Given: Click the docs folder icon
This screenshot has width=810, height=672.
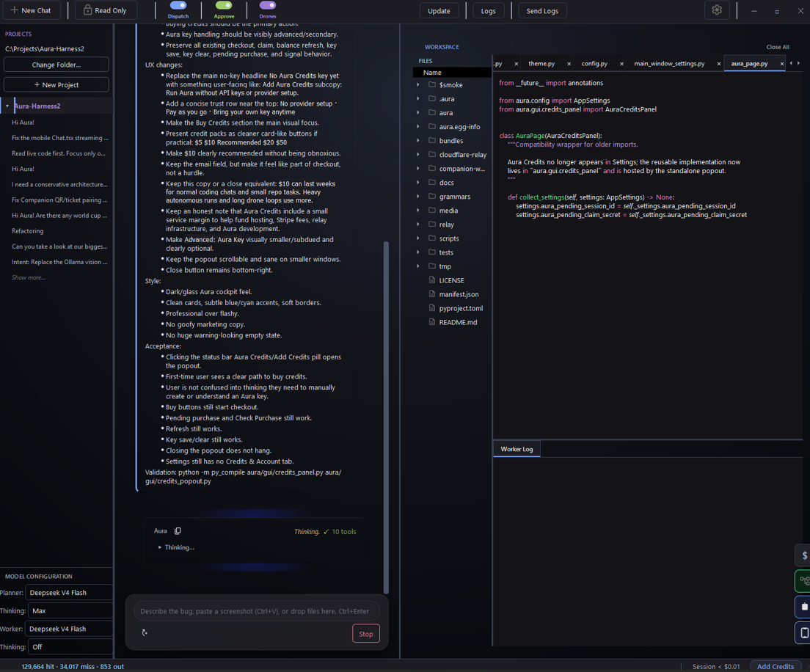Looking at the screenshot, I should (x=432, y=183).
